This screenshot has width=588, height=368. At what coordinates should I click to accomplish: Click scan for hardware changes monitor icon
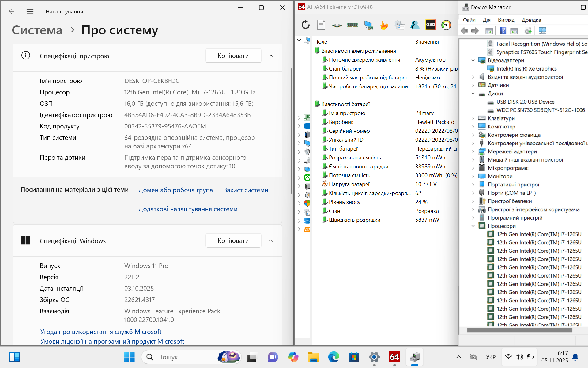click(x=542, y=31)
